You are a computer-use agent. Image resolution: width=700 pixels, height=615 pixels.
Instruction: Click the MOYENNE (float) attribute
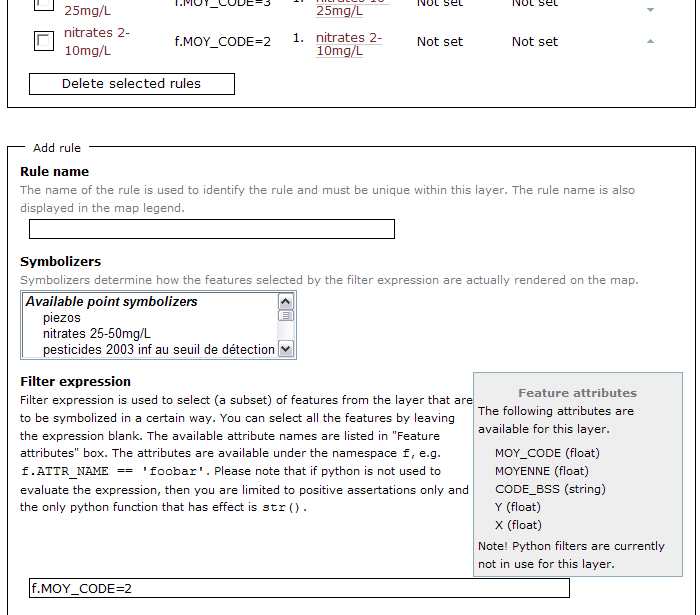(x=542, y=471)
